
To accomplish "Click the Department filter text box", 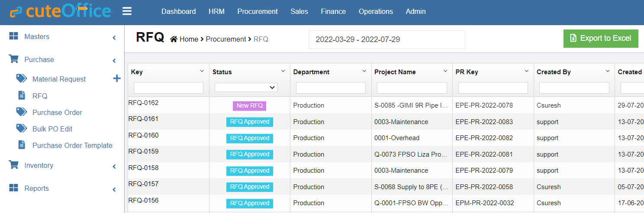I will click(331, 88).
